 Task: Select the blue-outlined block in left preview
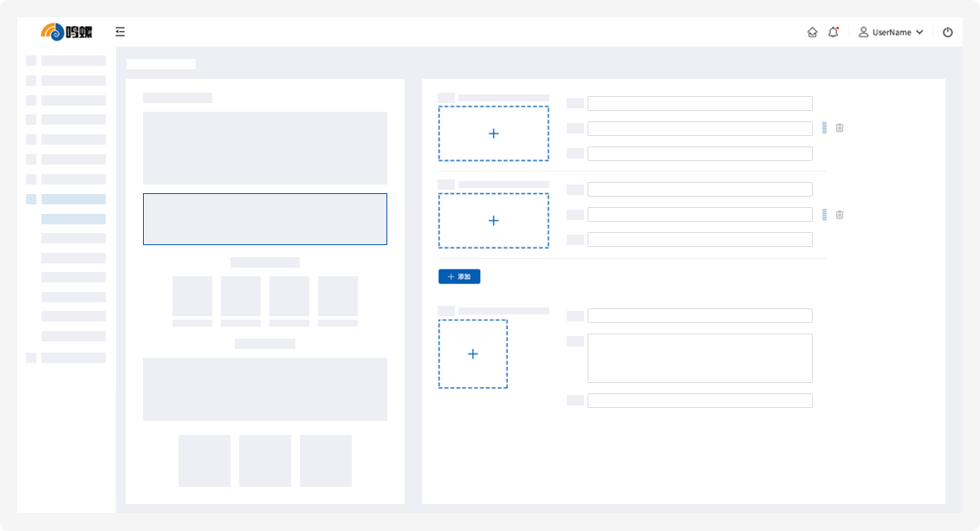click(265, 219)
